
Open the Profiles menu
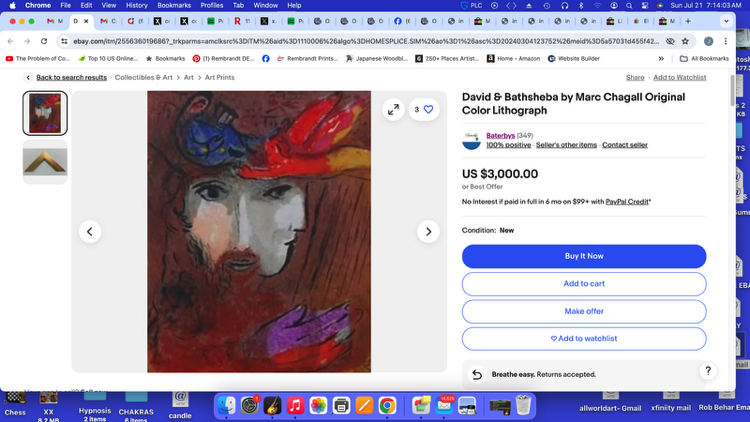[x=211, y=5]
